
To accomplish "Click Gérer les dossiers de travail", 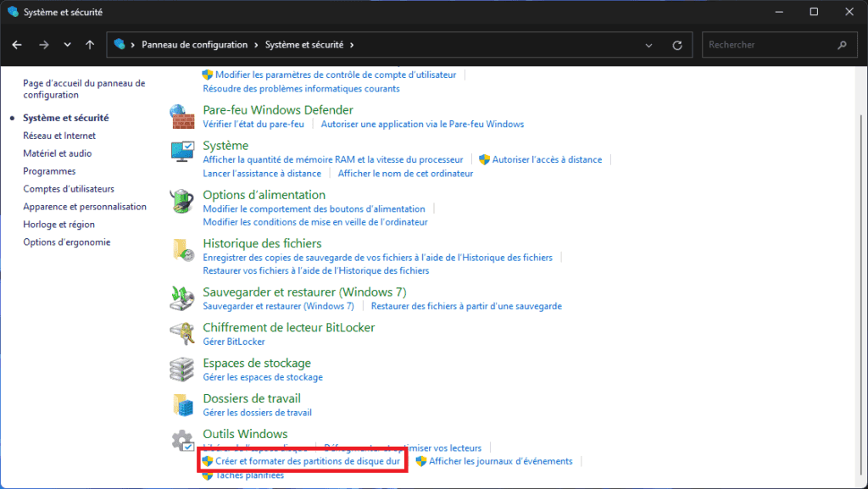I will [x=257, y=412].
